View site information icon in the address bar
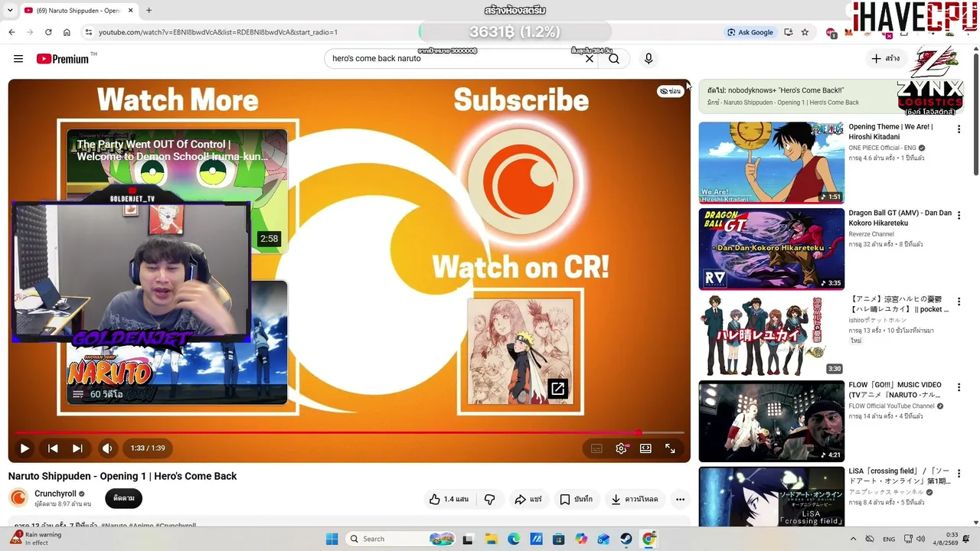 89,32
